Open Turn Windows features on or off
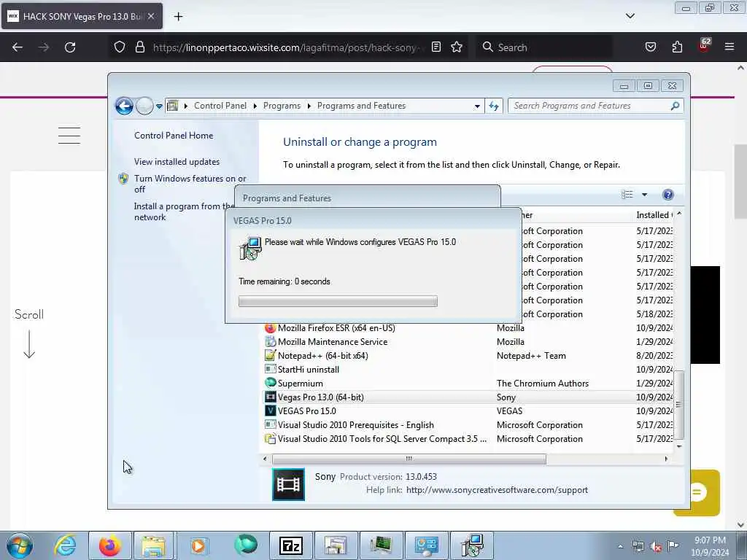 click(x=190, y=184)
